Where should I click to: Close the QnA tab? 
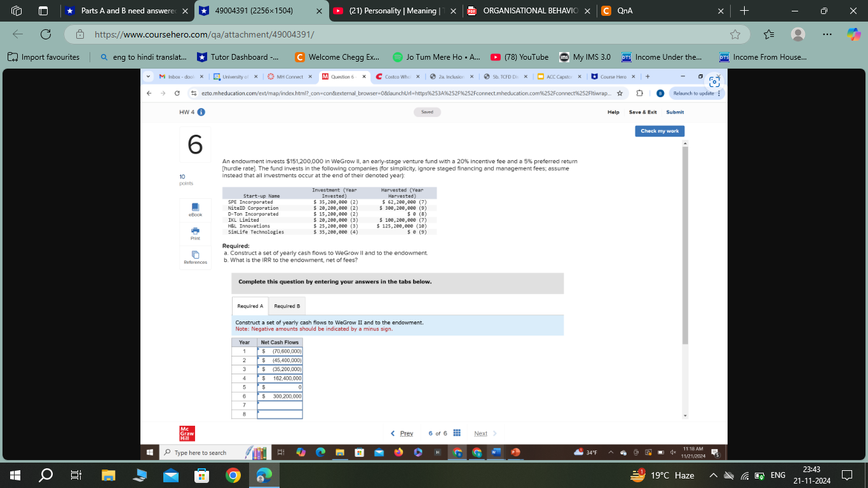click(x=721, y=11)
